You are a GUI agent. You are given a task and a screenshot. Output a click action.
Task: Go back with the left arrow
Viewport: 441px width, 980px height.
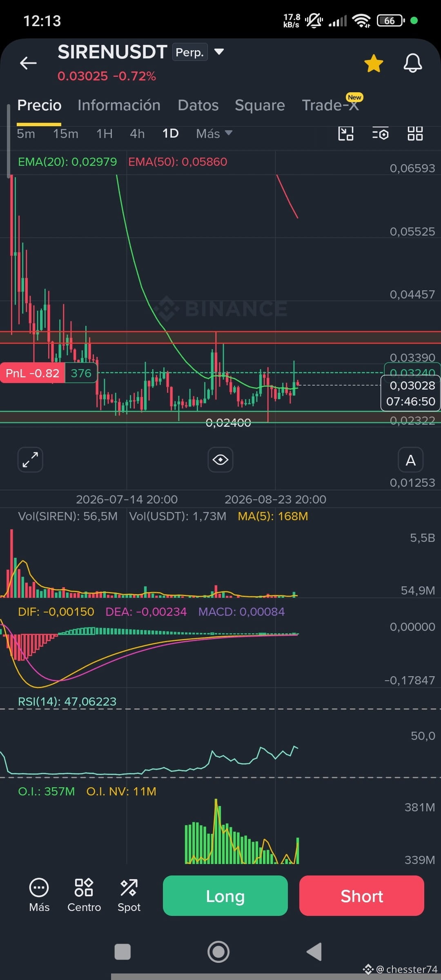[28, 63]
